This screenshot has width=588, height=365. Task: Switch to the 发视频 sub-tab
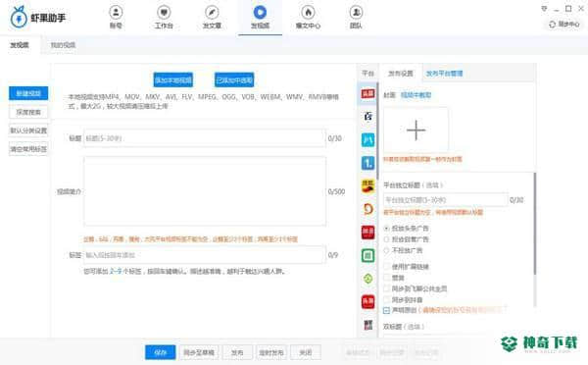coord(20,45)
